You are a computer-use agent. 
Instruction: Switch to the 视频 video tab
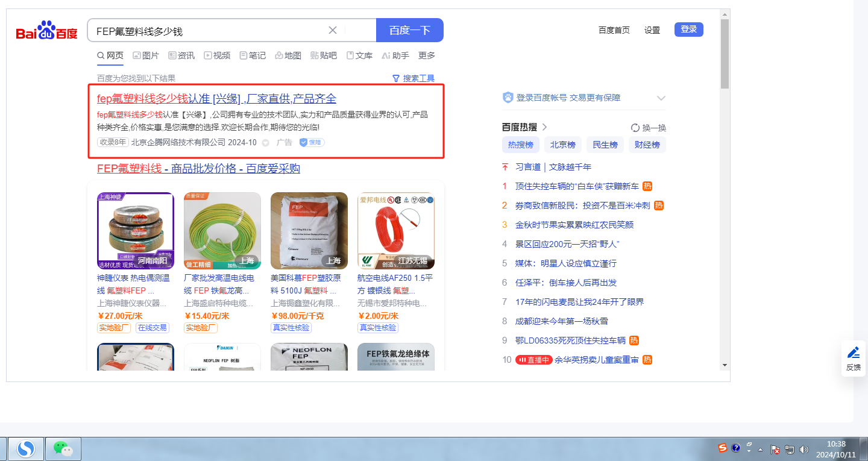click(217, 55)
